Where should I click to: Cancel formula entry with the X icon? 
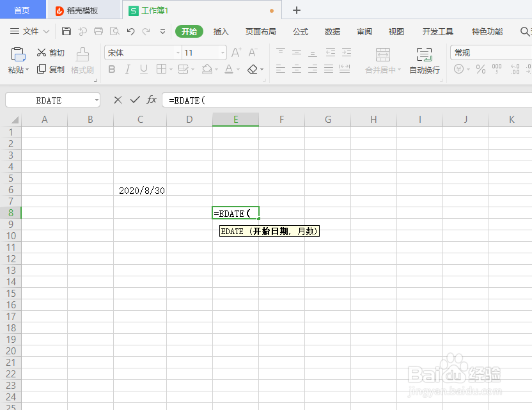click(x=118, y=100)
